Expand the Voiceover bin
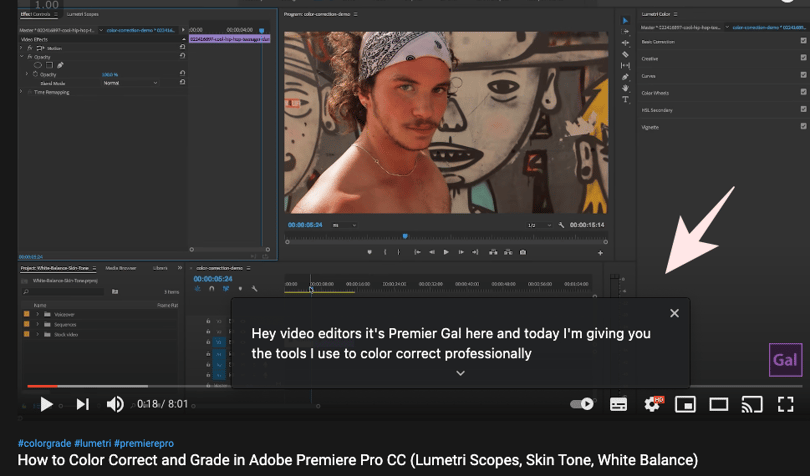810x476 pixels. click(37, 314)
